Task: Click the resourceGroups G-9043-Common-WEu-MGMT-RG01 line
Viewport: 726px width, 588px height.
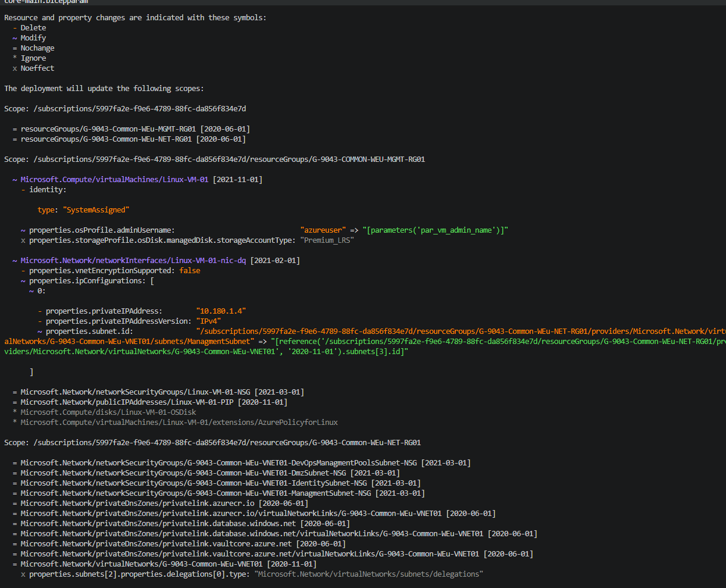Action: pyautogui.click(x=131, y=129)
